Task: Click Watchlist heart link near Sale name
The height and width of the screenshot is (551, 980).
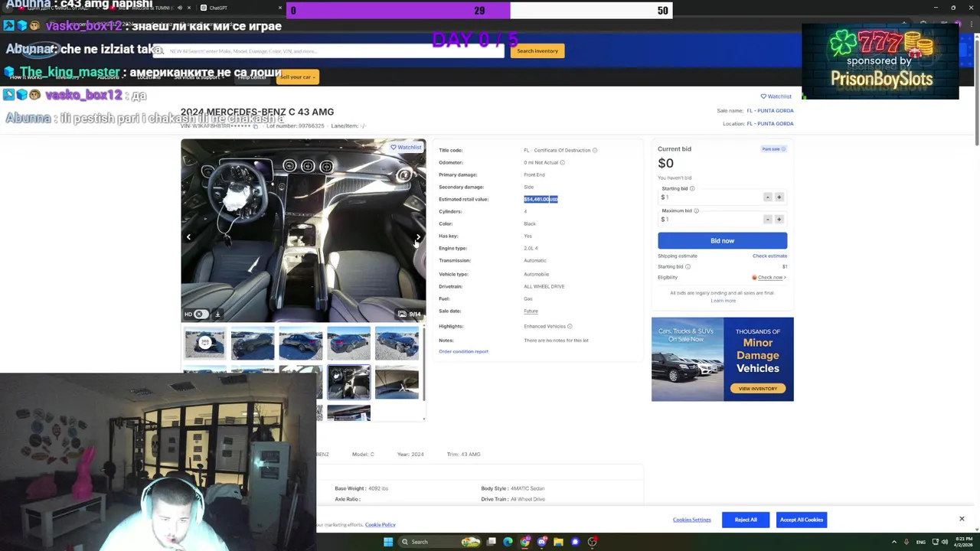Action: 776,96
